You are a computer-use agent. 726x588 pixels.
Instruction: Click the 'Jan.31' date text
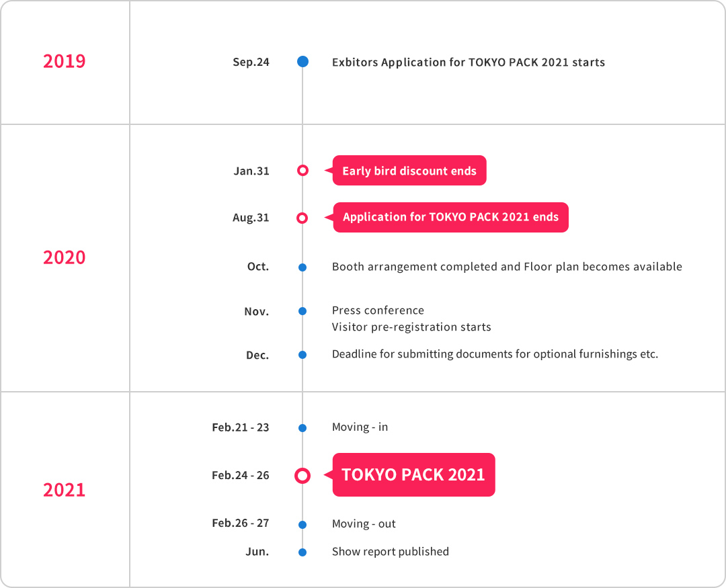tap(251, 171)
